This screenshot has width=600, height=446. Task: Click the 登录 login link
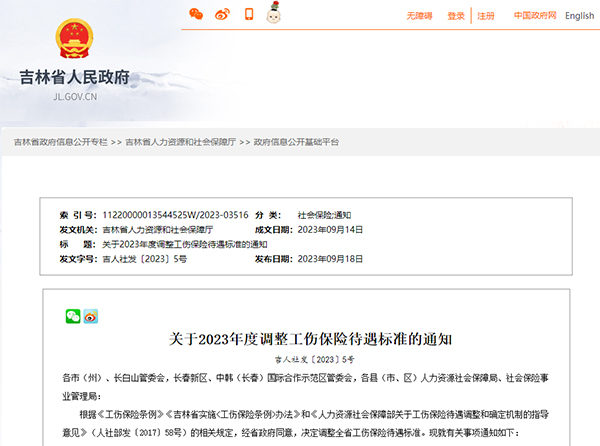(x=456, y=16)
